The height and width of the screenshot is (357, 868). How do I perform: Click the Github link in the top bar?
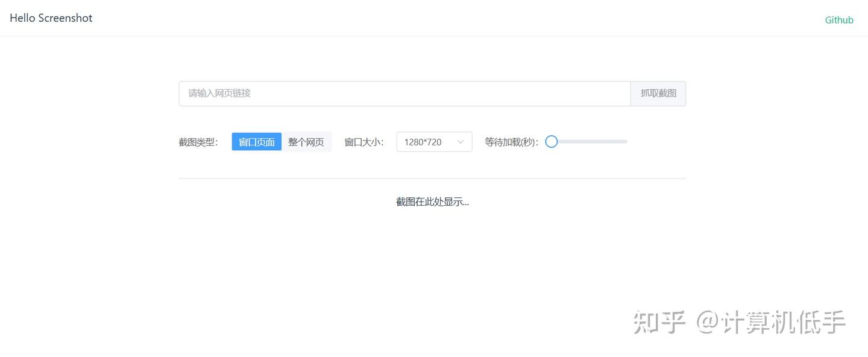(x=838, y=19)
